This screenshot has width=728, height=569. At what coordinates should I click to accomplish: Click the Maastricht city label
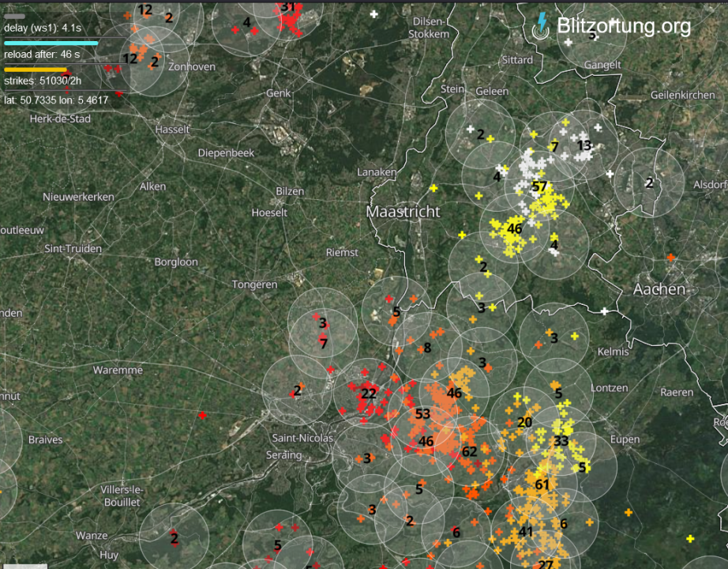tap(403, 212)
